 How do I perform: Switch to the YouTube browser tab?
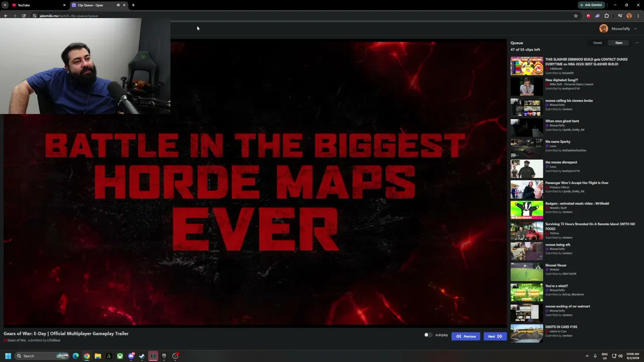(x=38, y=5)
